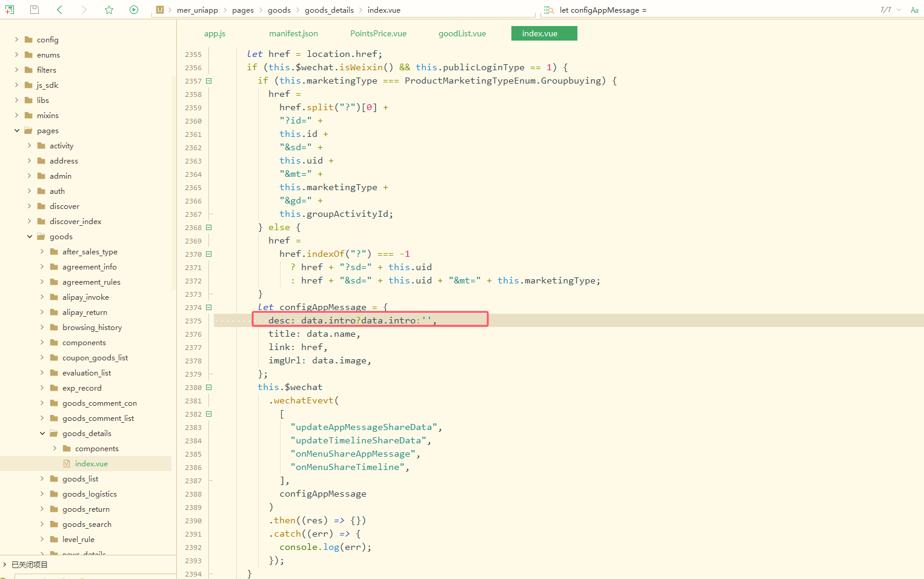Expand the enums folder
This screenshot has width=924, height=579.
coord(16,55)
